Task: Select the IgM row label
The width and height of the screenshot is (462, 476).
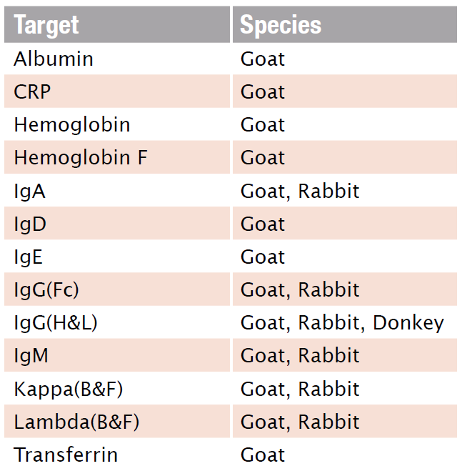Action: pos(31,355)
